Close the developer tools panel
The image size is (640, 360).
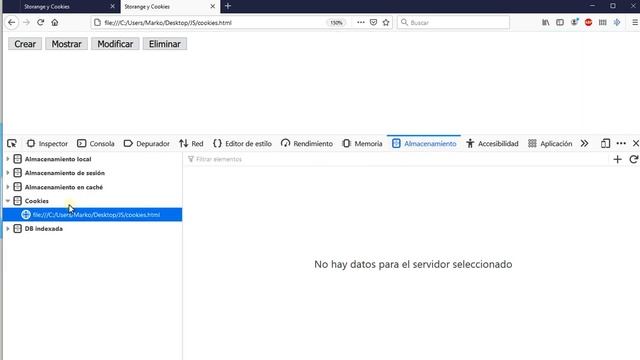point(636,143)
